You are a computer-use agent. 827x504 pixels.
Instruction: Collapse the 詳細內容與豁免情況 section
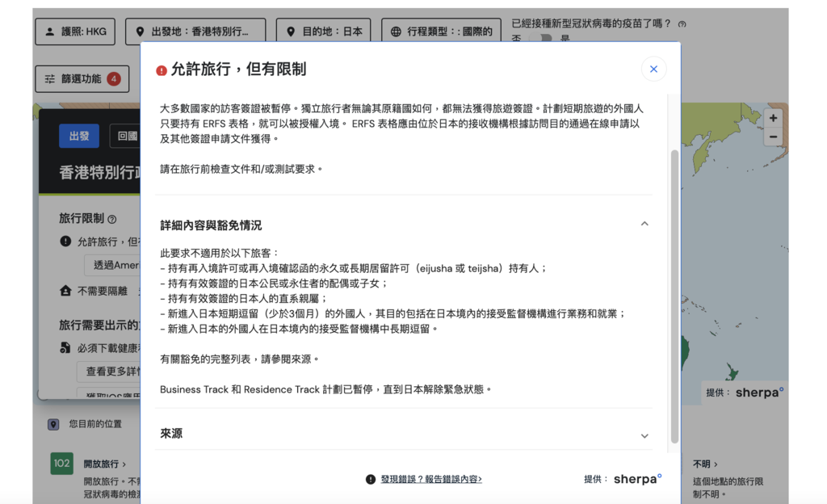pyautogui.click(x=644, y=224)
